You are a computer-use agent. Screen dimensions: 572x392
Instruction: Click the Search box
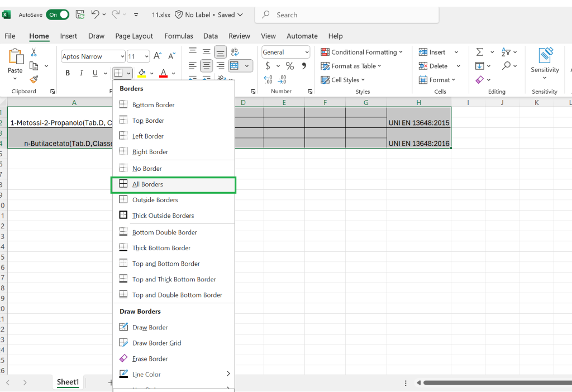[346, 15]
